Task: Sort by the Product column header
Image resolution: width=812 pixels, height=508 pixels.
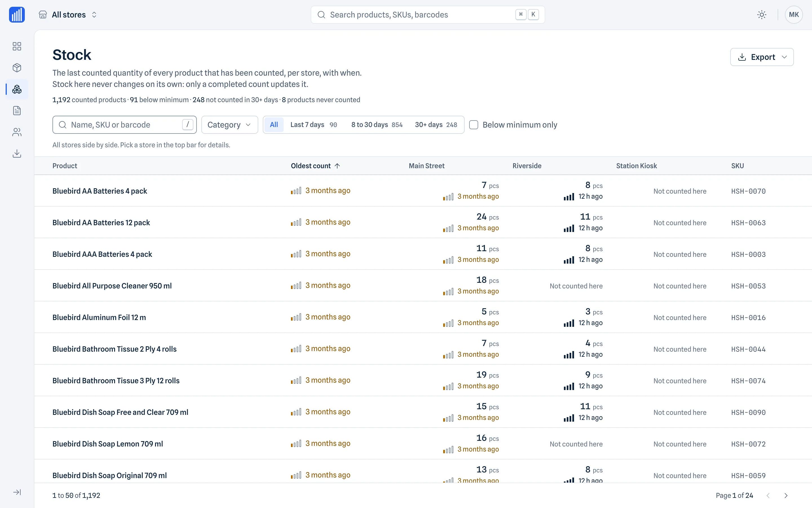Action: (x=65, y=166)
